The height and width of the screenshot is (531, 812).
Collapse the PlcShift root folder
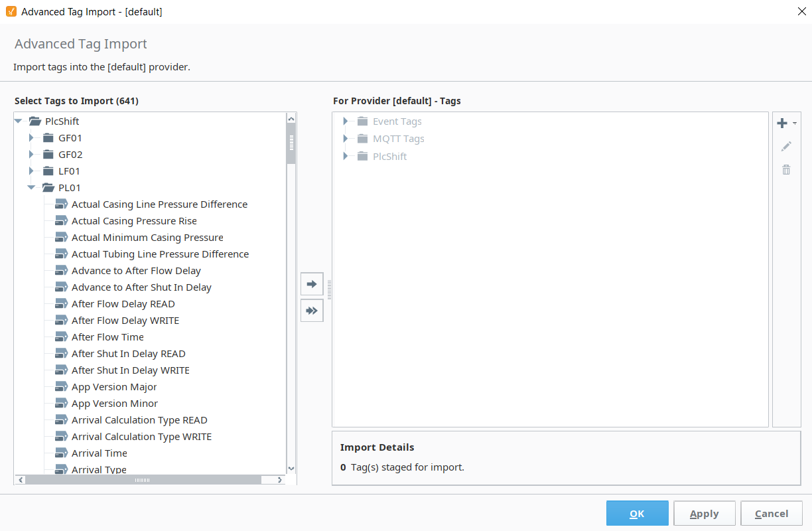[x=18, y=121]
